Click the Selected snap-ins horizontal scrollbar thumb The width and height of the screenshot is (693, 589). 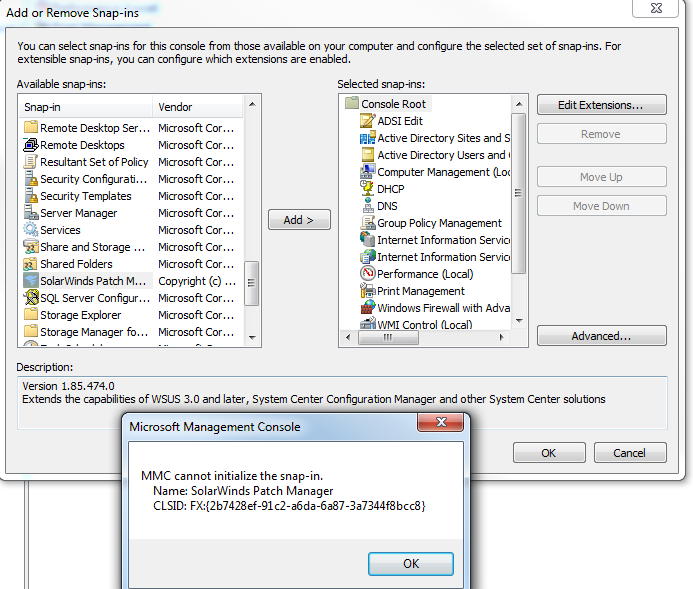pyautogui.click(x=388, y=338)
